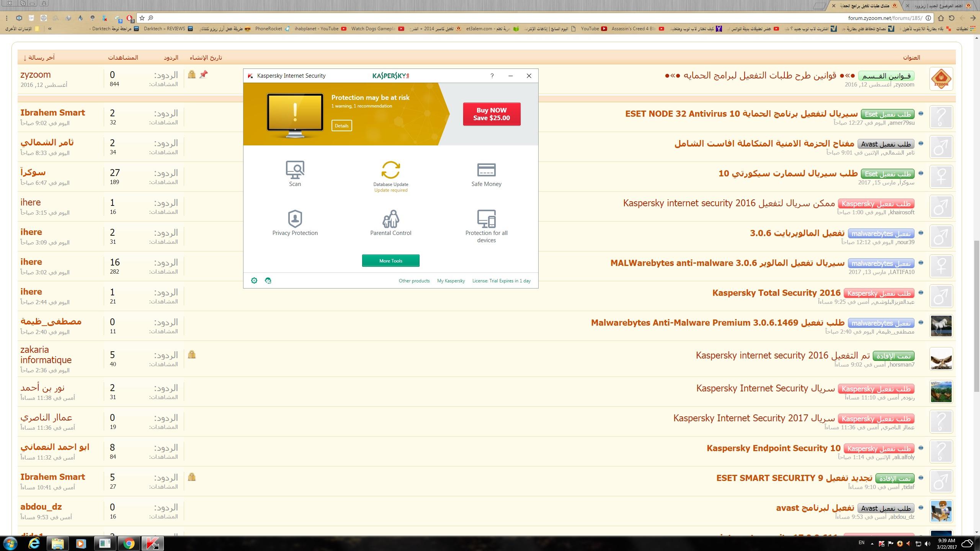Expand bookmarks overflow chevron
The height and width of the screenshot is (551, 980).
click(x=50, y=29)
